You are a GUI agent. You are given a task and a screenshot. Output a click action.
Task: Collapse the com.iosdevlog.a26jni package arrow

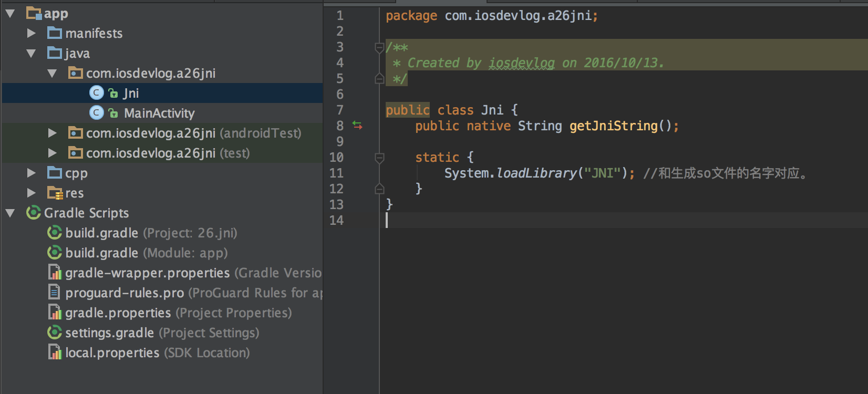52,74
